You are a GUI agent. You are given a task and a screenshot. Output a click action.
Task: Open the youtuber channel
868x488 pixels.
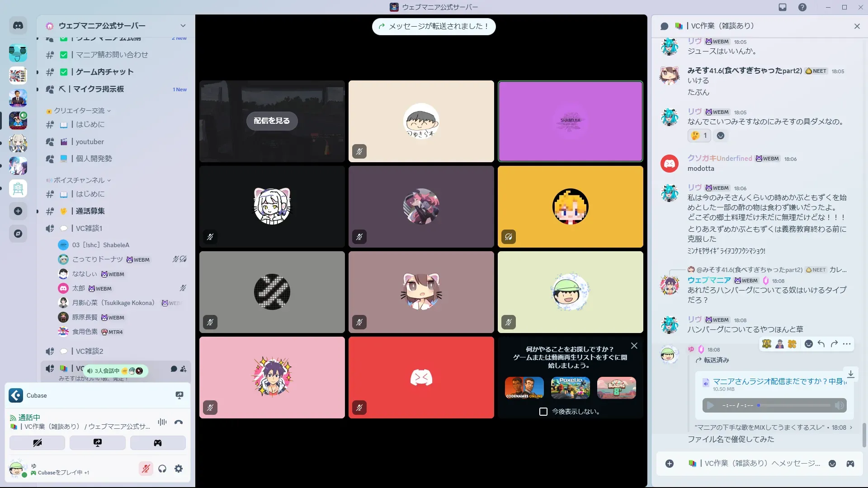point(90,142)
